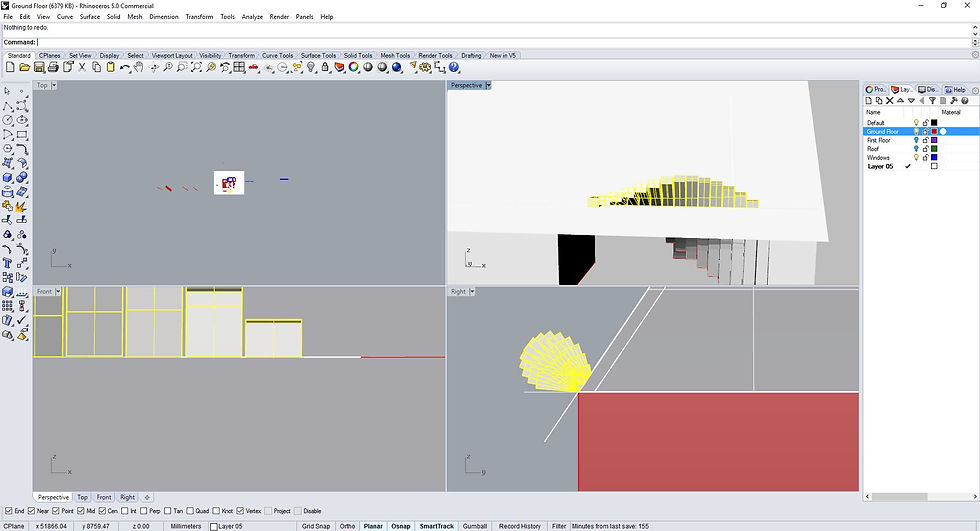Click the padlock Lock objects icon
The height and width of the screenshot is (531, 980).
[325, 67]
